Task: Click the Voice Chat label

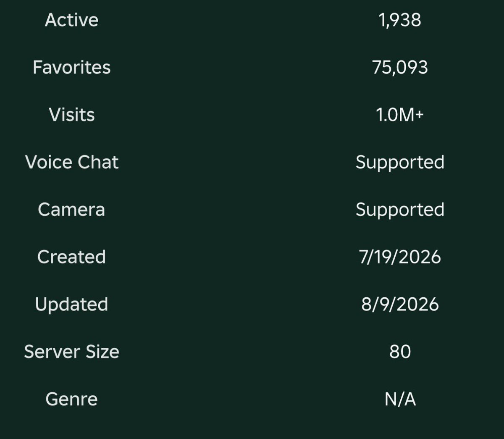Action: [x=71, y=162]
